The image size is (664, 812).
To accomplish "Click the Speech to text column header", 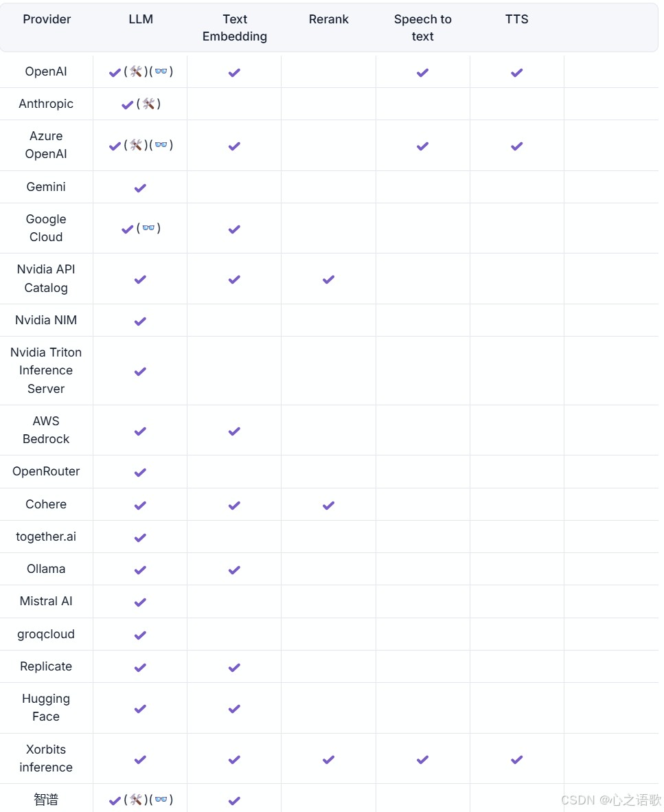I will pyautogui.click(x=422, y=28).
